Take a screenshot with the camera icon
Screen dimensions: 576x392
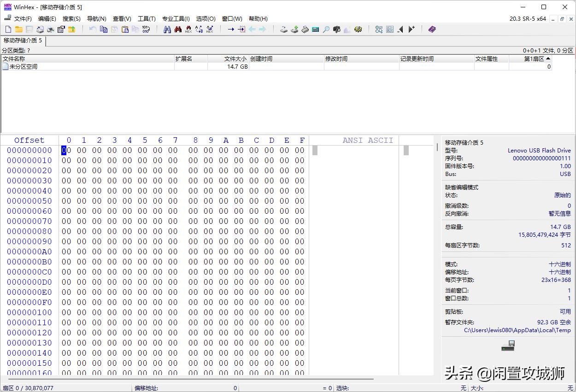coord(336,29)
